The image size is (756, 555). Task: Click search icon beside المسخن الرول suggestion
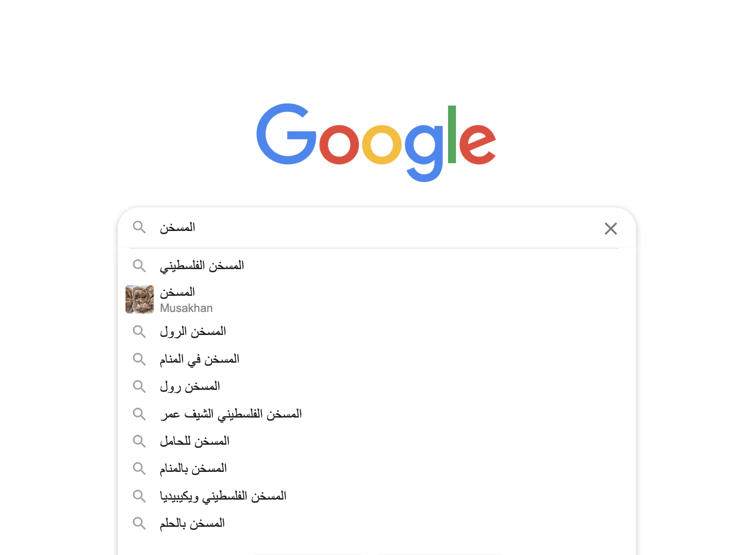(x=139, y=331)
